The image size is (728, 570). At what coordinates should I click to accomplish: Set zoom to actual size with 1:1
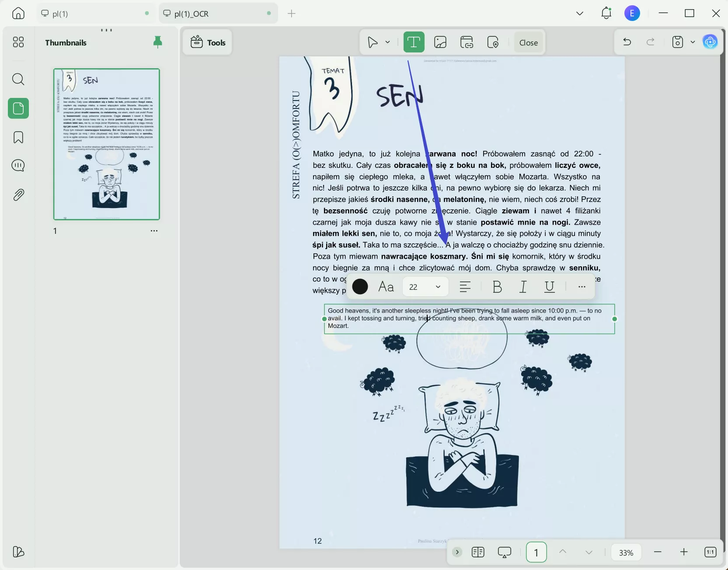click(710, 552)
